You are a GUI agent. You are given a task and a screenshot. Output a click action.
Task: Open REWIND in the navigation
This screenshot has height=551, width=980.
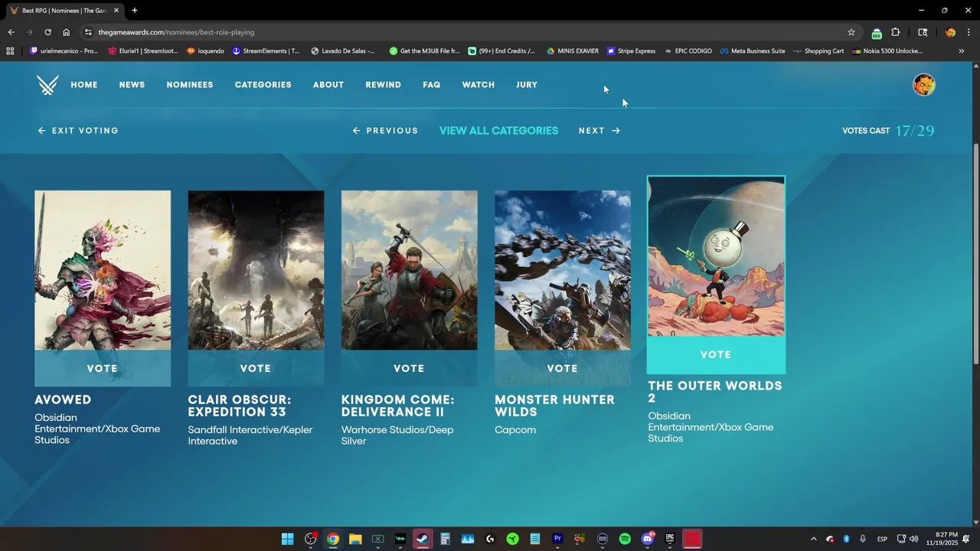point(384,85)
